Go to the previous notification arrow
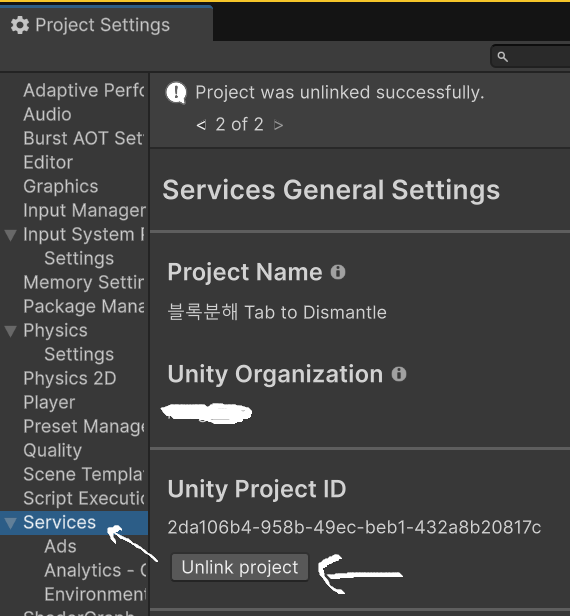Viewport: 570px width, 616px height. click(201, 125)
